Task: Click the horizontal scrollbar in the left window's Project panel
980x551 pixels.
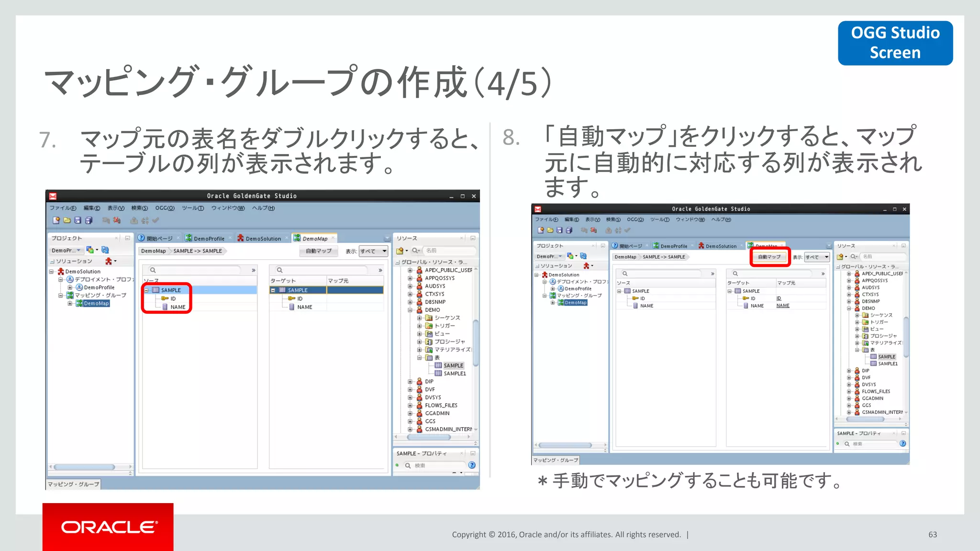Action: pyautogui.click(x=84, y=467)
